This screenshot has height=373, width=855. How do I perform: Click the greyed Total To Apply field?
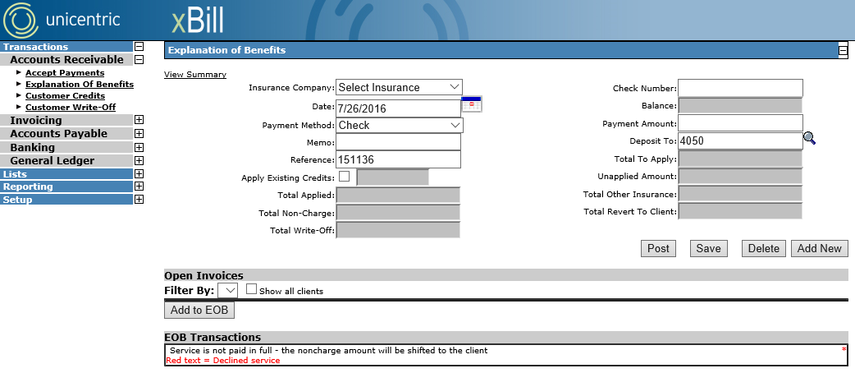(740, 159)
